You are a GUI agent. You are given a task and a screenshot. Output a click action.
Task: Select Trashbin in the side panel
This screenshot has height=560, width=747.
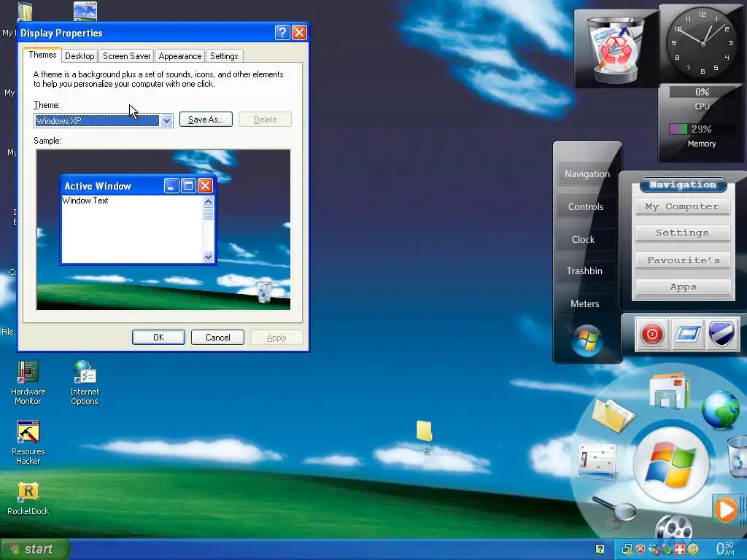[x=584, y=271]
